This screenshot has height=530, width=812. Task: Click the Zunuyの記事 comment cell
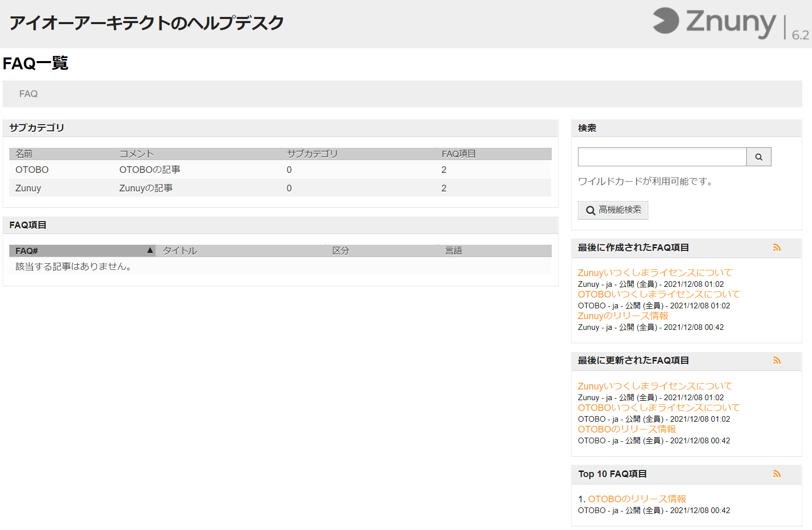coord(146,188)
